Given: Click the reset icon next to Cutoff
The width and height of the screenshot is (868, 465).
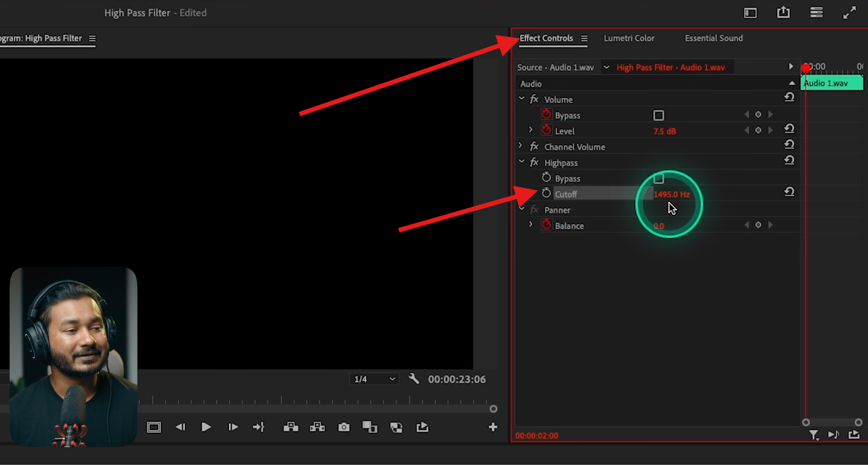Looking at the screenshot, I should click(x=789, y=192).
